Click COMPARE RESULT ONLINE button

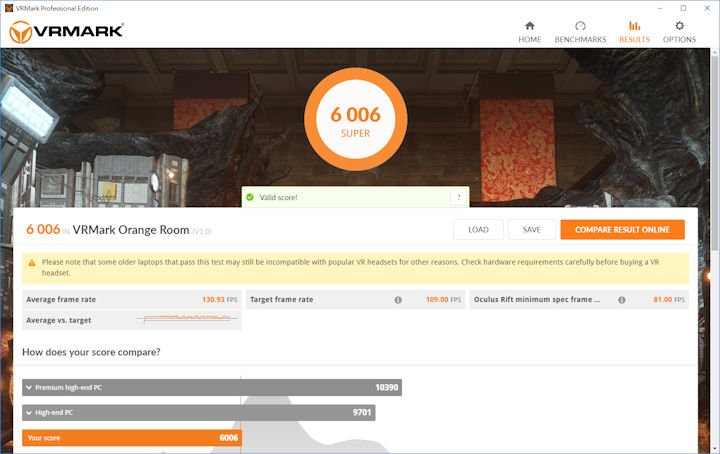(x=622, y=230)
